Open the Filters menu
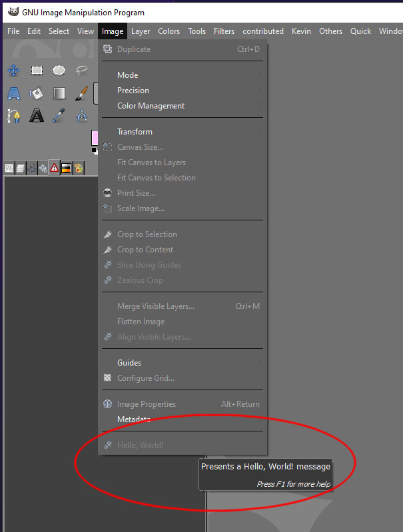Screen dimensions: 403x532 224,31
